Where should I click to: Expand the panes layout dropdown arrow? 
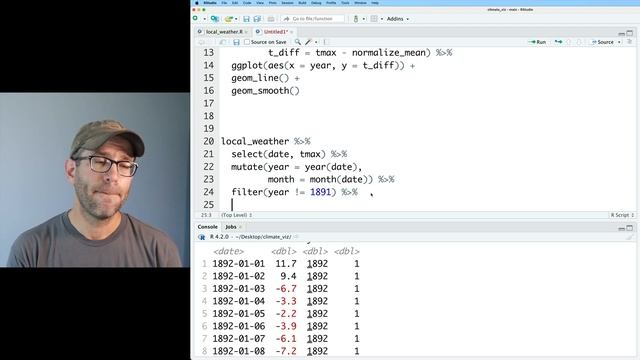click(x=382, y=19)
